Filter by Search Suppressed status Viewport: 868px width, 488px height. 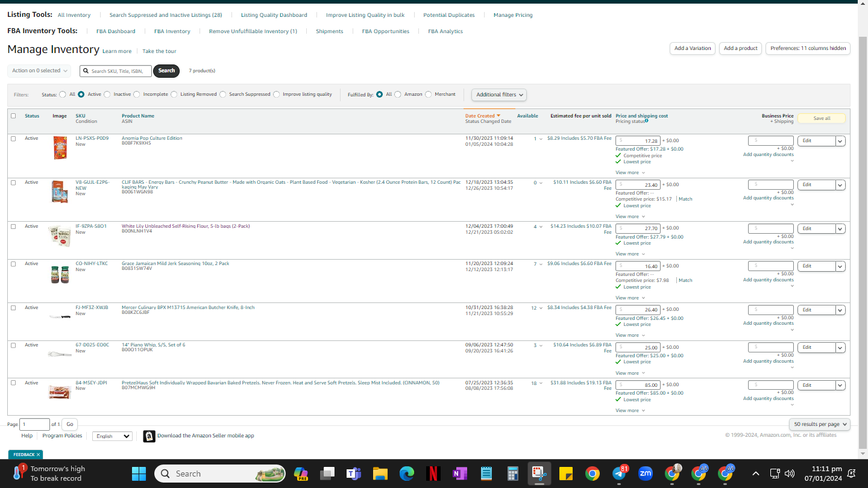(223, 95)
